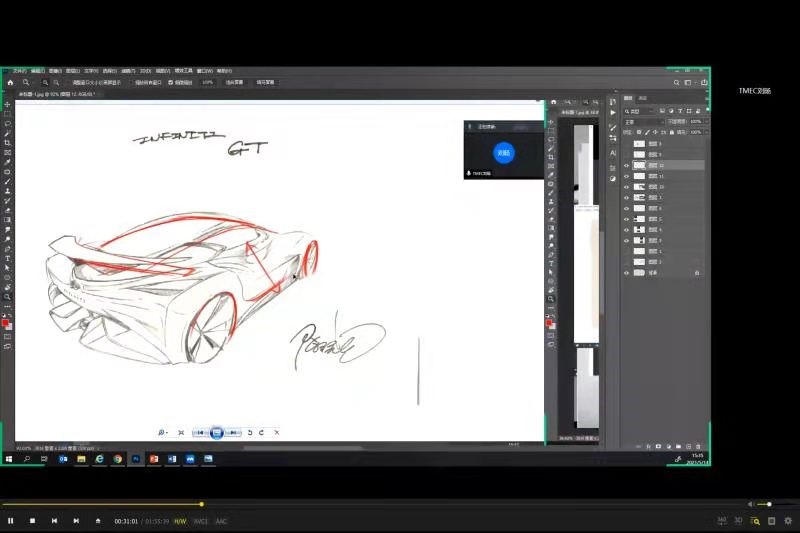
Task: Open the File menu in Photoshop
Action: tap(19, 71)
